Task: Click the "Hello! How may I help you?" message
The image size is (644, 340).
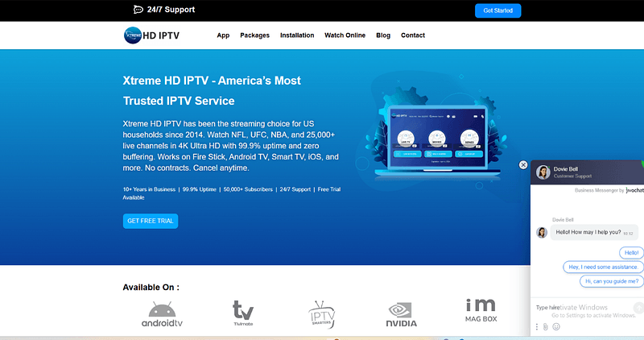Action: click(x=594, y=232)
